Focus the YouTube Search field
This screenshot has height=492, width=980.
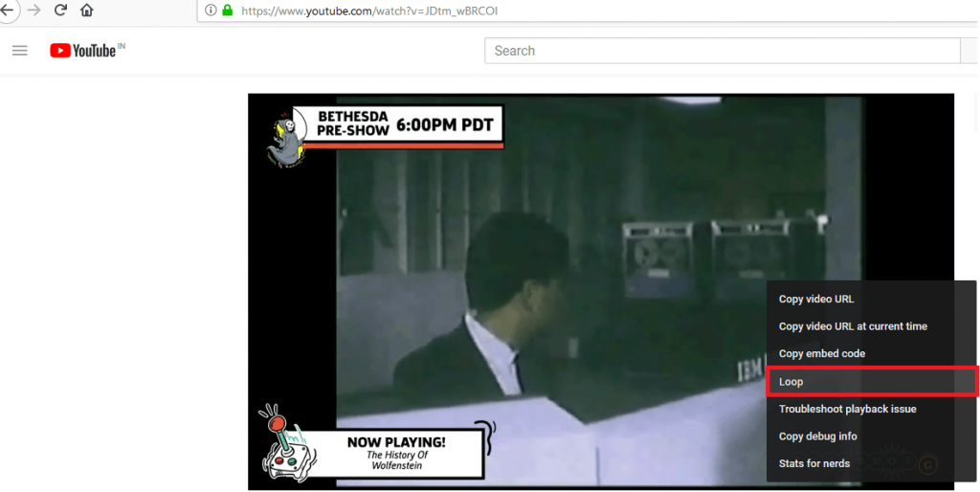tap(722, 51)
